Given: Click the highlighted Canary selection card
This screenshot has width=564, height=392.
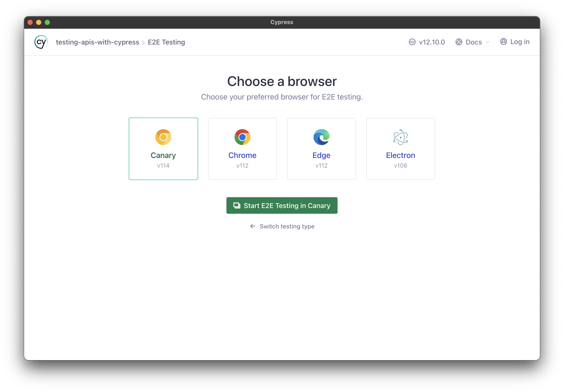Looking at the screenshot, I should tap(163, 149).
